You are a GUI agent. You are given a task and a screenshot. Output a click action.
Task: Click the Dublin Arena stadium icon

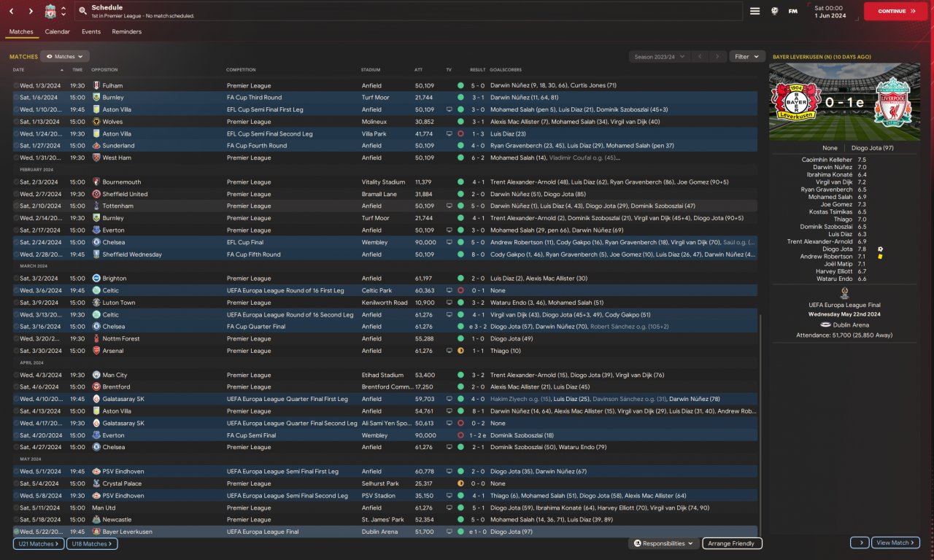click(x=826, y=324)
